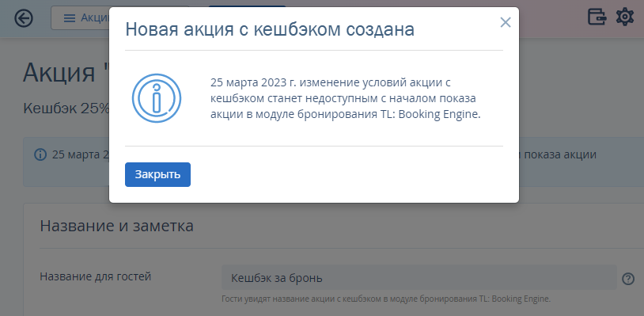Open the settings gear icon
The width and height of the screenshot is (644, 316).
click(x=625, y=17)
